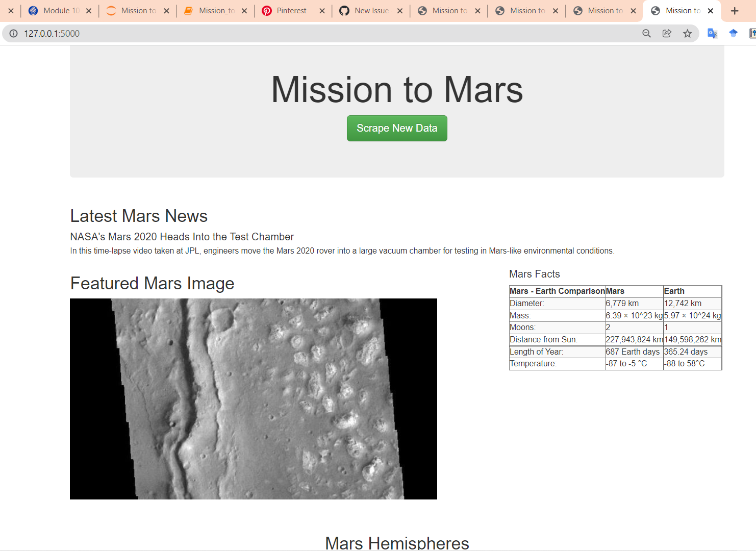The image size is (756, 551).
Task: Switch to the Mission_to notebook tab
Action: tap(216, 11)
